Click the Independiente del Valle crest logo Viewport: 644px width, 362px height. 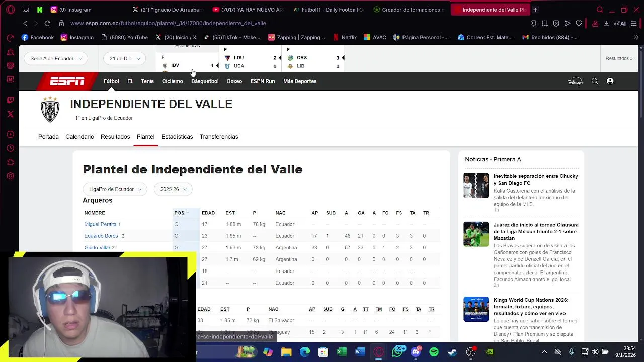click(x=50, y=109)
